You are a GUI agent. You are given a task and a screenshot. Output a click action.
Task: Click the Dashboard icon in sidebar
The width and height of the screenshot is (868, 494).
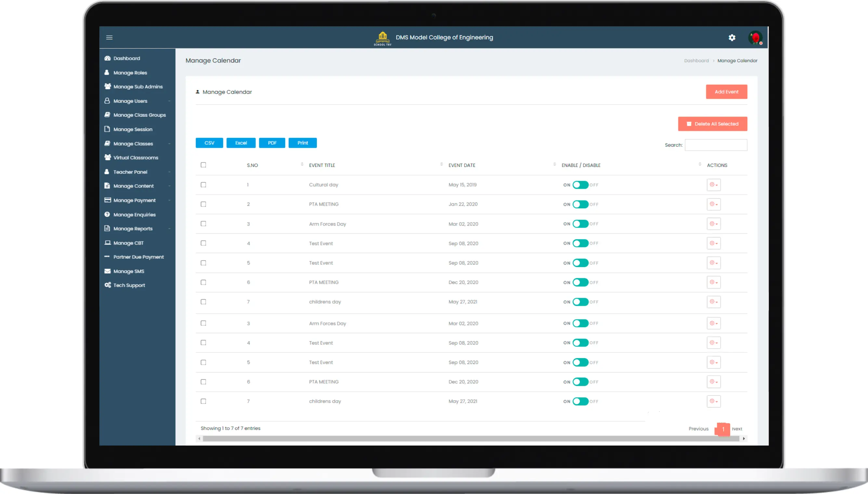[108, 58]
